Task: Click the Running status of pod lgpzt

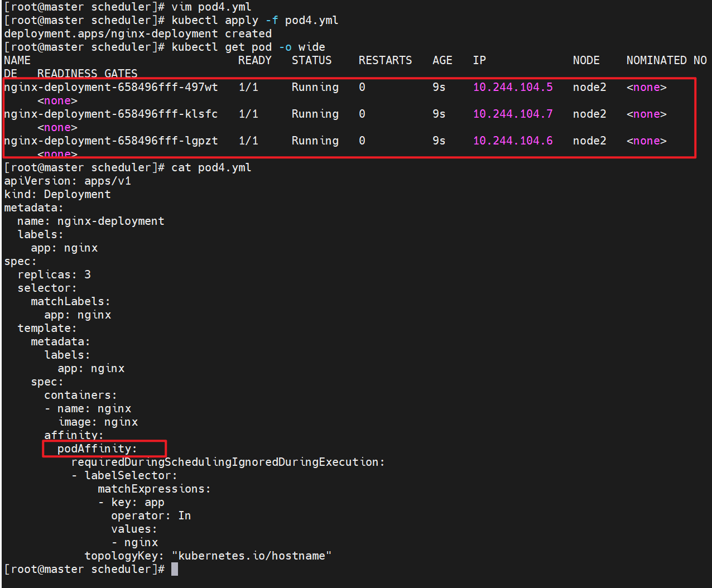Action: point(315,141)
